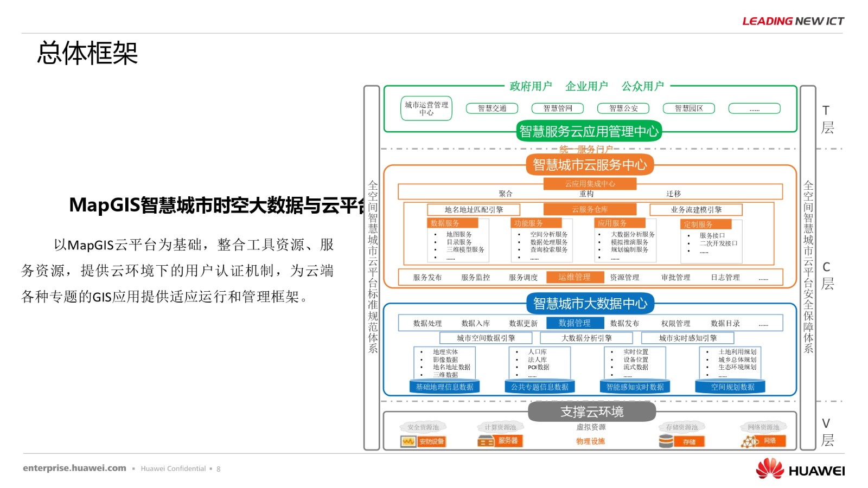Click the 政府用户 heading

pyautogui.click(x=531, y=86)
